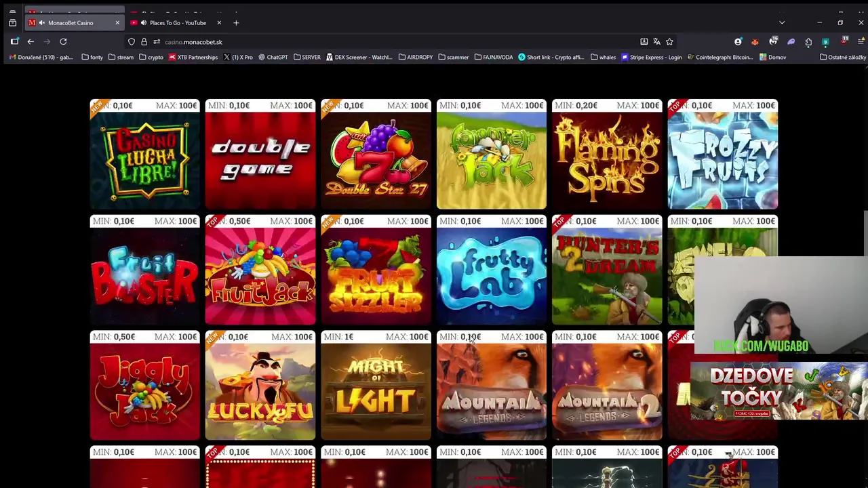Expand the FAJNAVODA bookmarks folder
Viewport: 868px width, 488px height.
click(494, 58)
